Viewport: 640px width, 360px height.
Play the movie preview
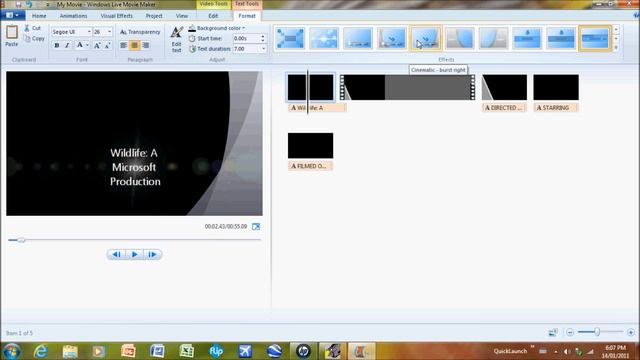pyautogui.click(x=135, y=255)
